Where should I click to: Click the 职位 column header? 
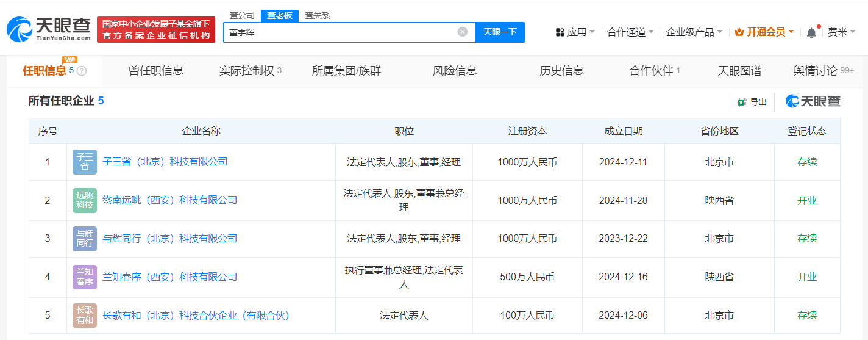tap(404, 131)
